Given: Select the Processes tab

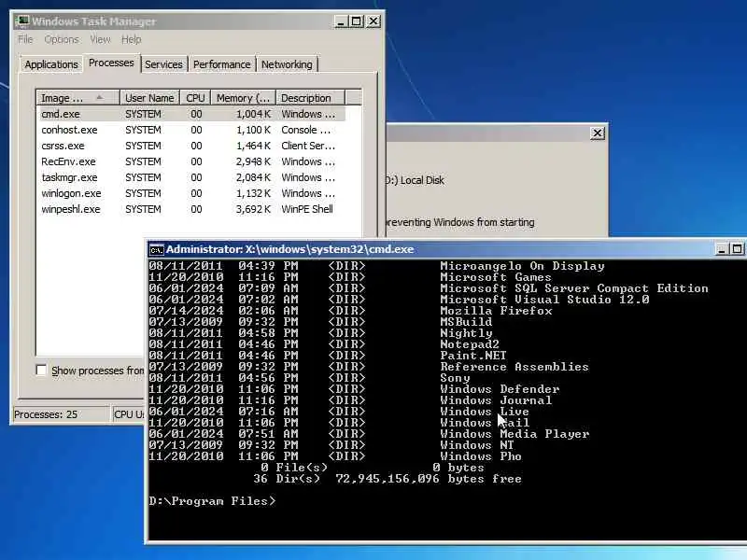Looking at the screenshot, I should click(111, 63).
